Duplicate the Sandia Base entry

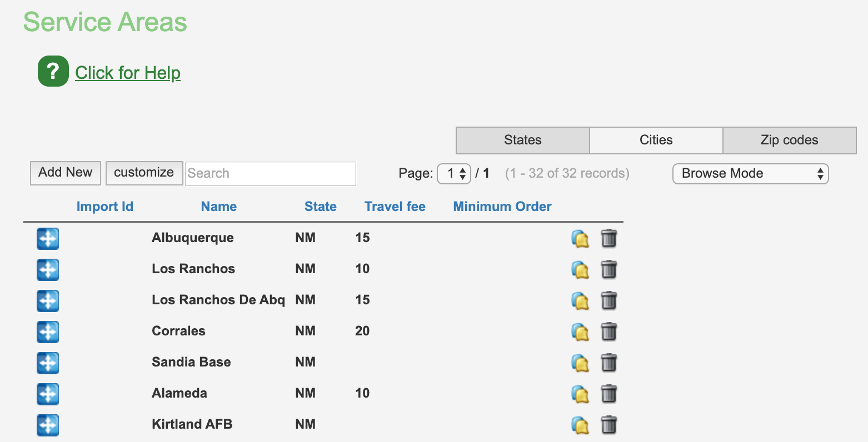tap(580, 363)
